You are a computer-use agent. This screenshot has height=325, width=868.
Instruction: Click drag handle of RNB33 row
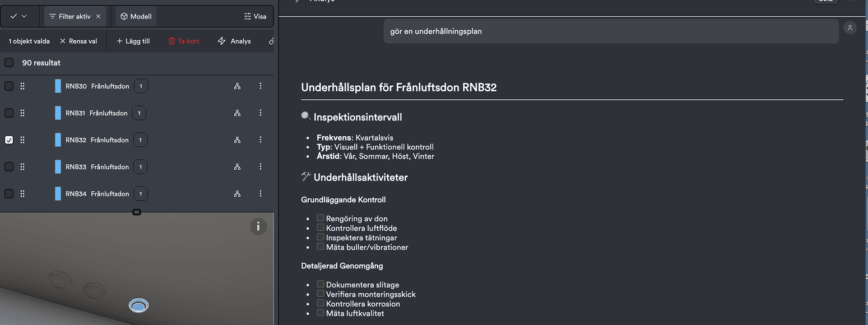(x=22, y=167)
